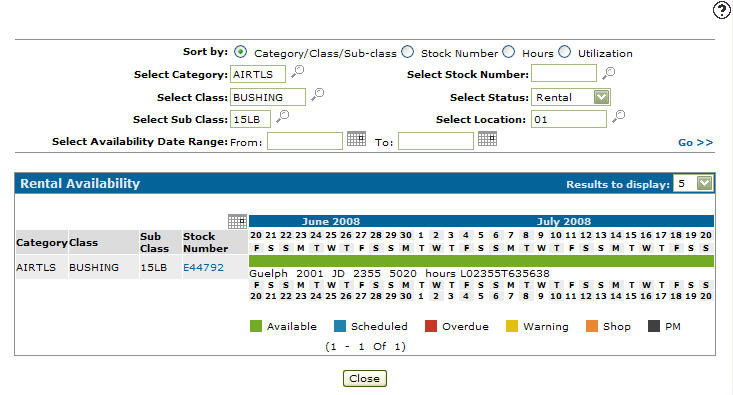Open stock number E44792 link

point(203,267)
